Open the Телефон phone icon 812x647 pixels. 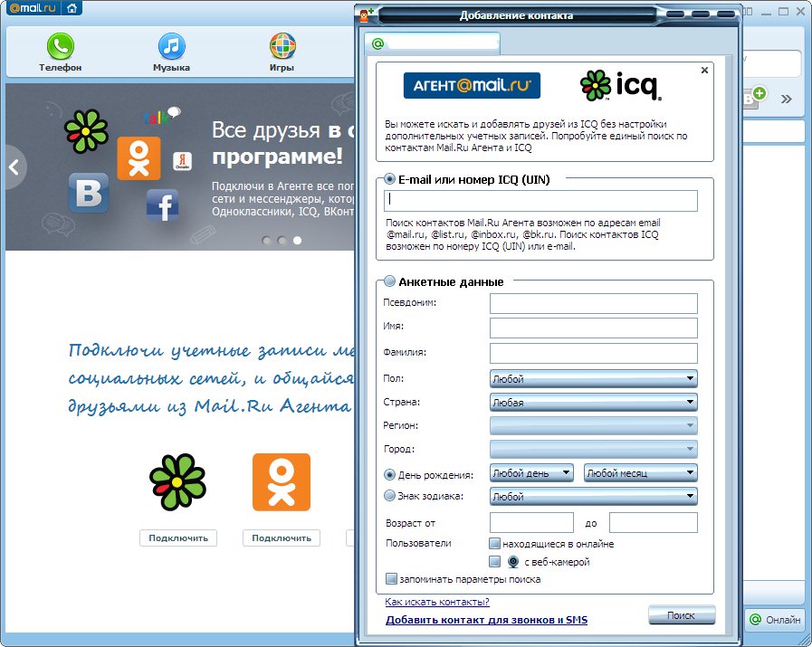coord(60,46)
